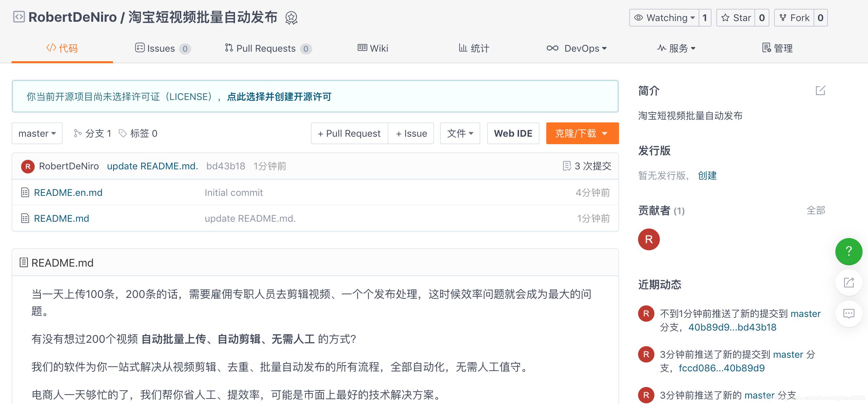Click the README.en.md file icon
Image resolution: width=868 pixels, height=404 pixels.
(25, 192)
